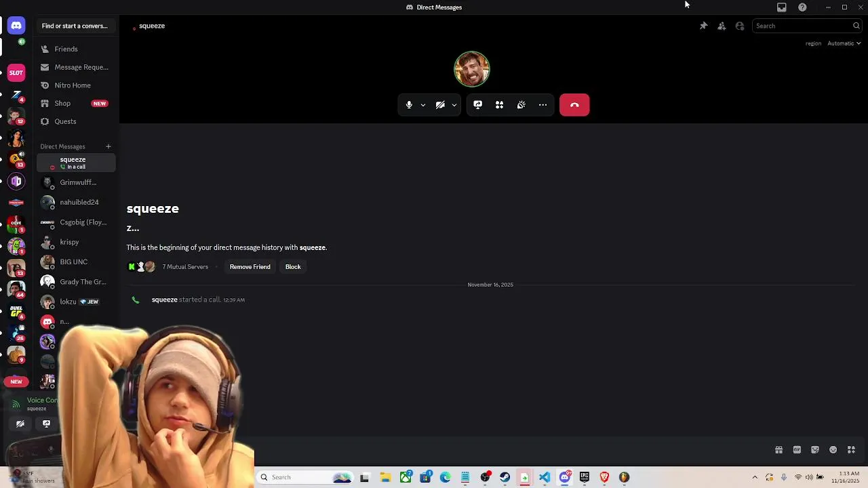Open the sticker picker
The height and width of the screenshot is (488, 868).
click(815, 450)
